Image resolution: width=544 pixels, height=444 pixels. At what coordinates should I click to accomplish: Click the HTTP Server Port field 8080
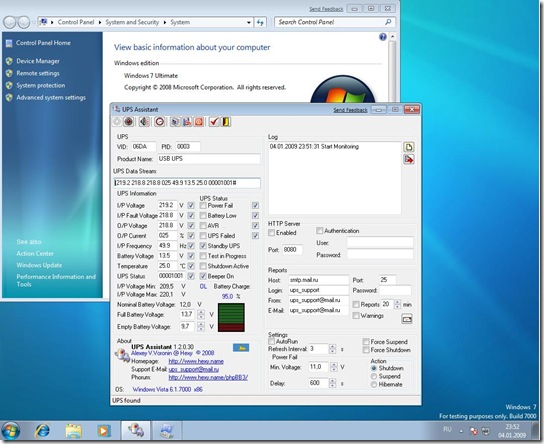[x=292, y=250]
